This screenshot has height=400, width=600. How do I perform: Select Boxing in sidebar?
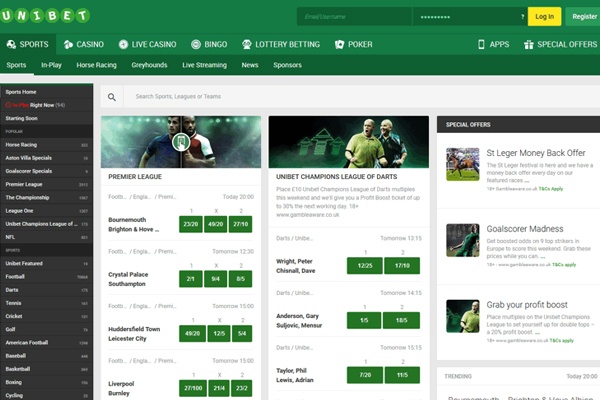click(46, 382)
